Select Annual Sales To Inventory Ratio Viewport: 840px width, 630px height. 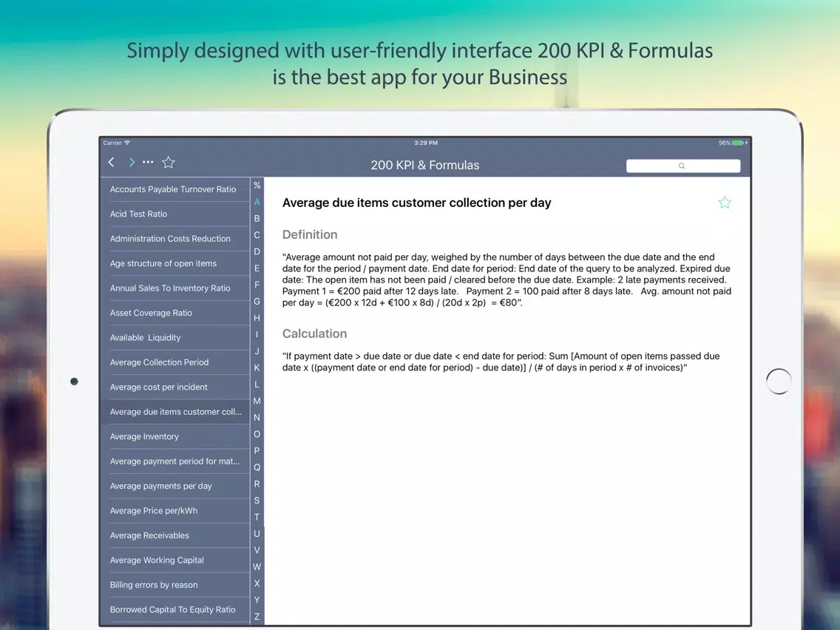(175, 288)
